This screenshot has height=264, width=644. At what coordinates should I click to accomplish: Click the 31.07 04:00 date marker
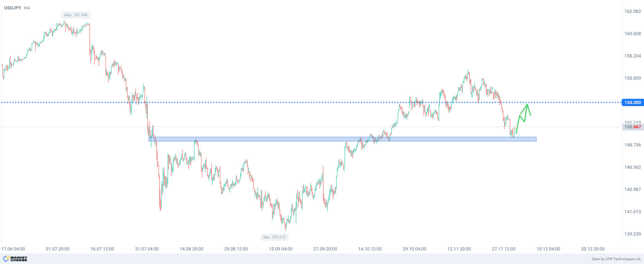click(147, 249)
